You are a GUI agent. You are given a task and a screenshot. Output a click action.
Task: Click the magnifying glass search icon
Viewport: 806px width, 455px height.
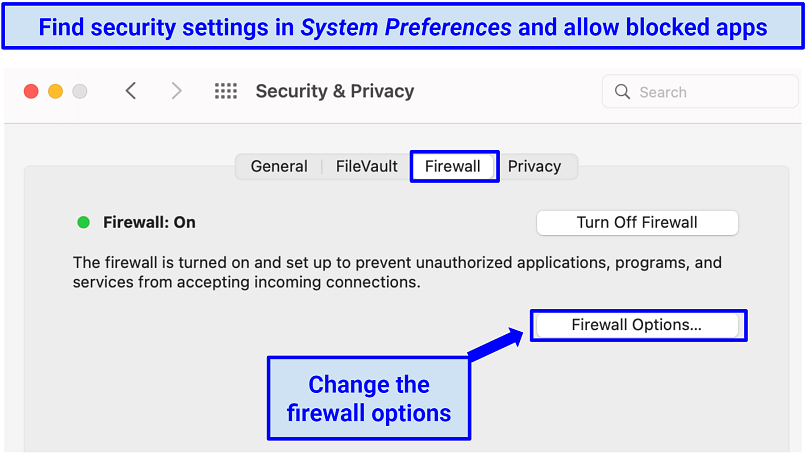tap(623, 92)
